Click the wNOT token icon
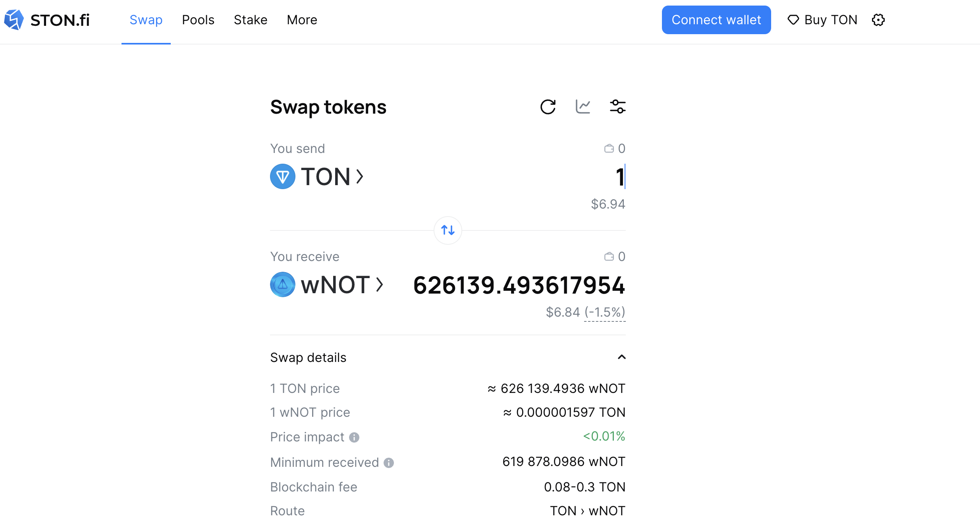Screen dimensions: 980x530 (283, 284)
